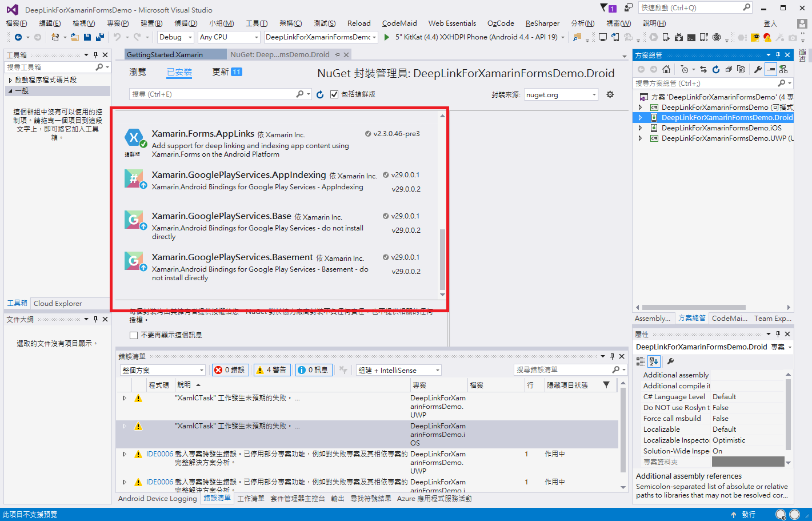Image resolution: width=812 pixels, height=521 pixels.
Task: Open the nuget.org package source dropdown
Action: [x=561, y=95]
